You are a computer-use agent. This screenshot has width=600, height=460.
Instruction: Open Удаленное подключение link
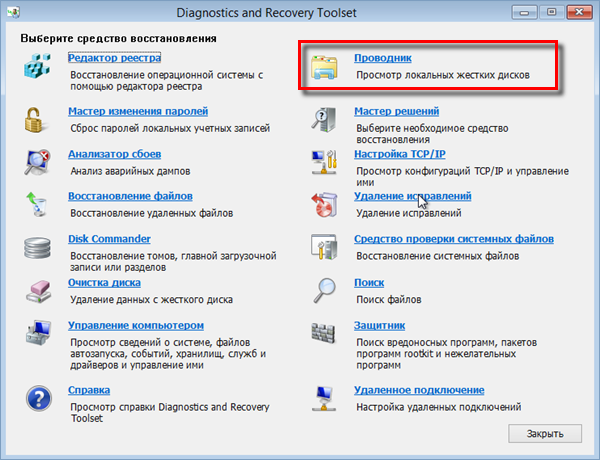(419, 390)
